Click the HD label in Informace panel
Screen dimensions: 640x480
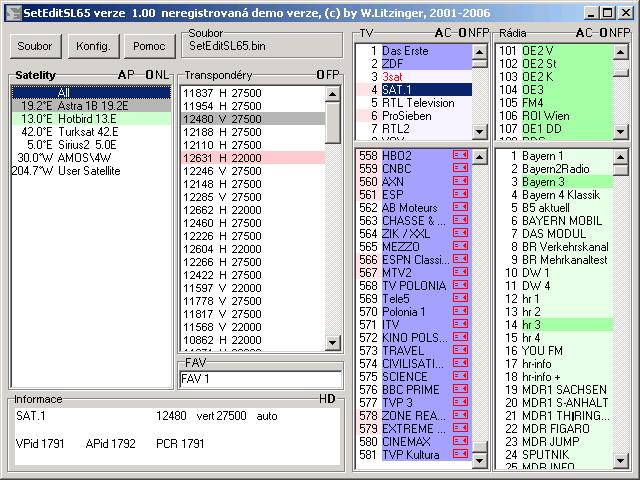(x=327, y=399)
